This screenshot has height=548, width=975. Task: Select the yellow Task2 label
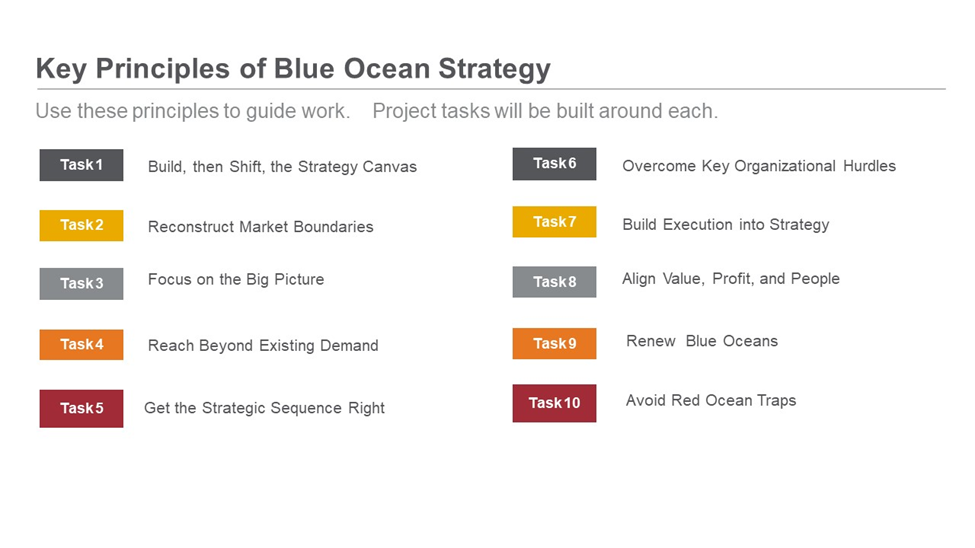81,225
